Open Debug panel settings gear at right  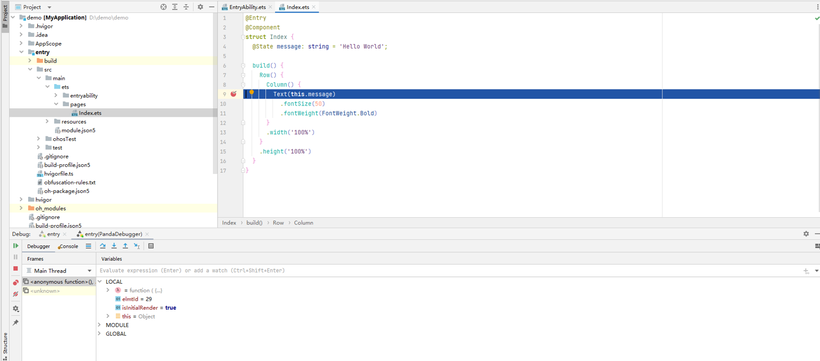pyautogui.click(x=806, y=234)
